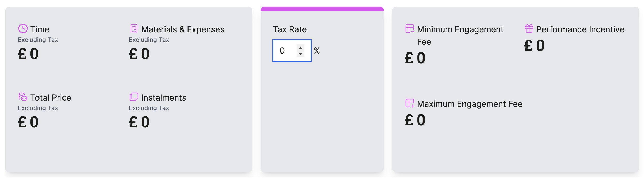Click the gift icon for Performance Incentive
Image resolution: width=644 pixels, height=180 pixels.
[529, 29]
